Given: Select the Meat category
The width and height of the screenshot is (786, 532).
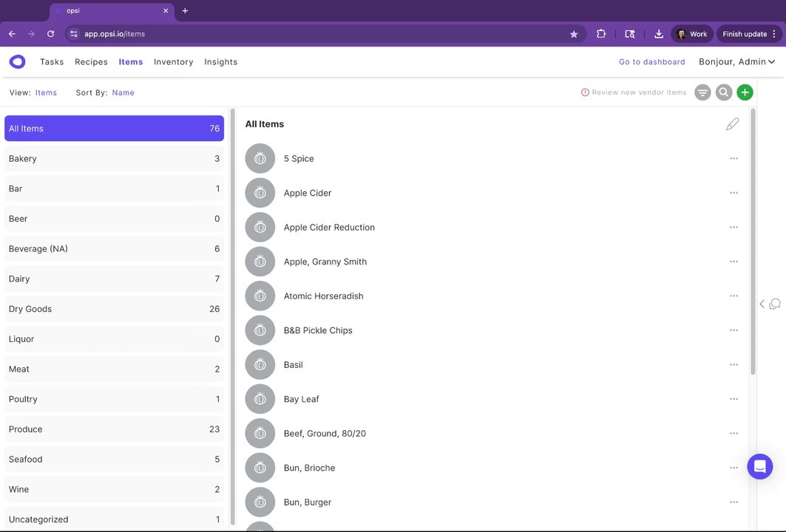Looking at the screenshot, I should pyautogui.click(x=115, y=369).
